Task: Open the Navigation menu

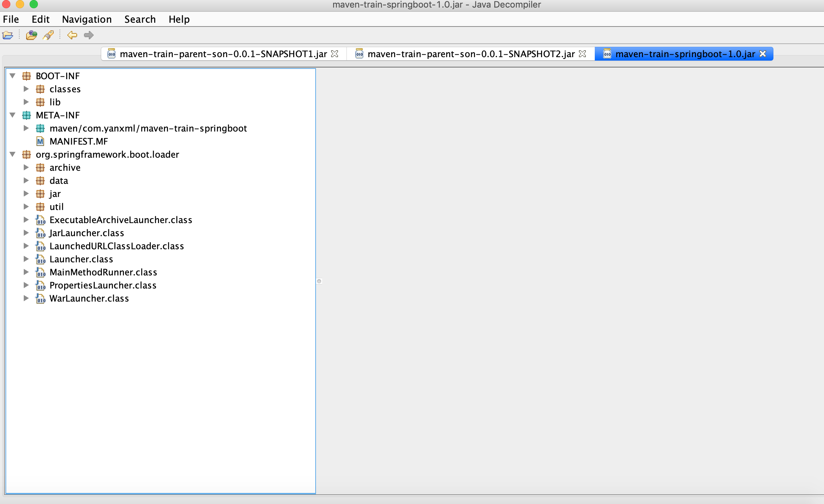Action: click(87, 19)
